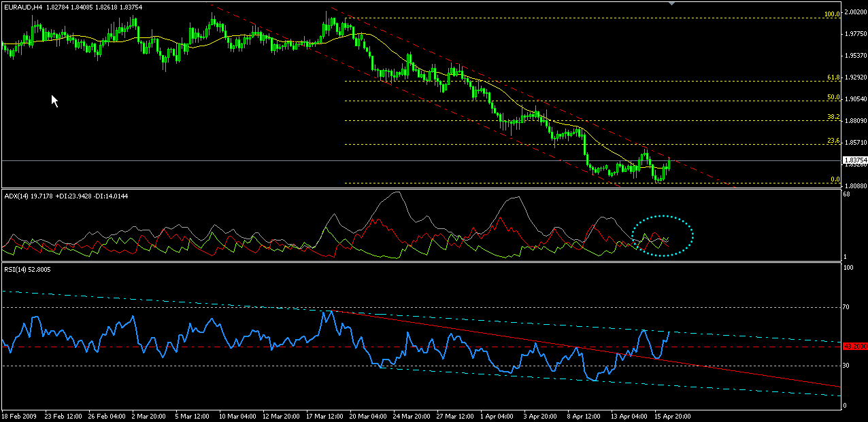Click the 20 Mar 04:00 time label
This screenshot has width=868, height=422.
(368, 415)
